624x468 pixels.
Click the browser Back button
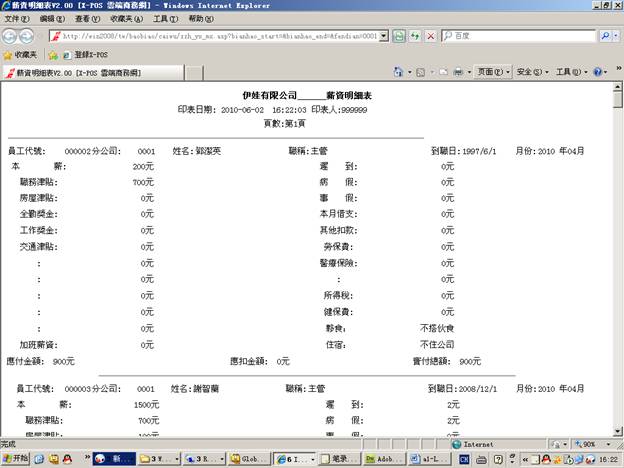coord(11,35)
